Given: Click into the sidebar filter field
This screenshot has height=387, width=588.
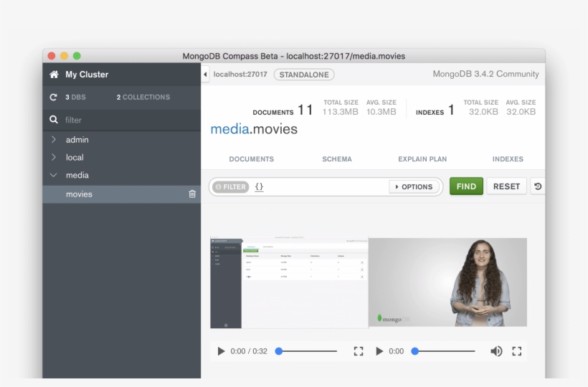Looking at the screenshot, I should [x=121, y=120].
